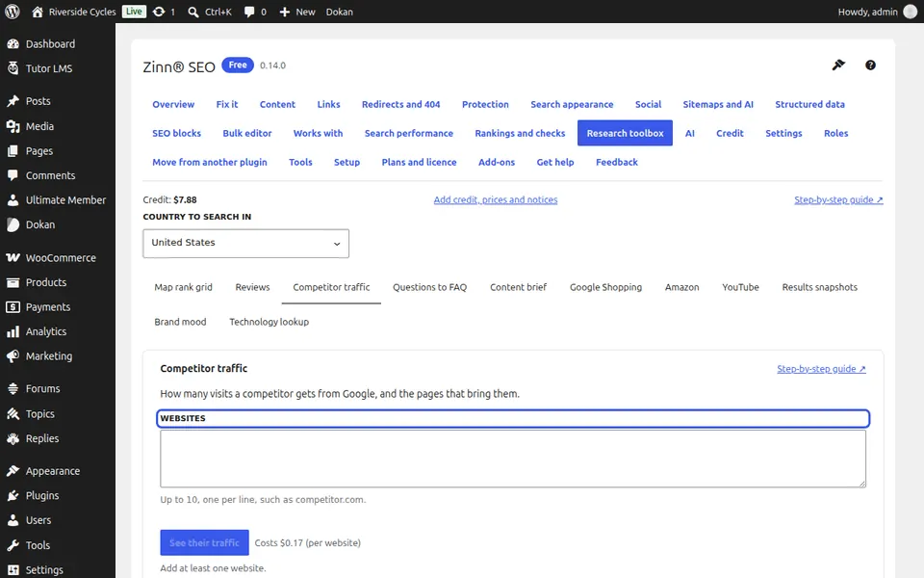Click the Ultimate Member sidebar icon
The image size is (924, 578).
tap(13, 200)
